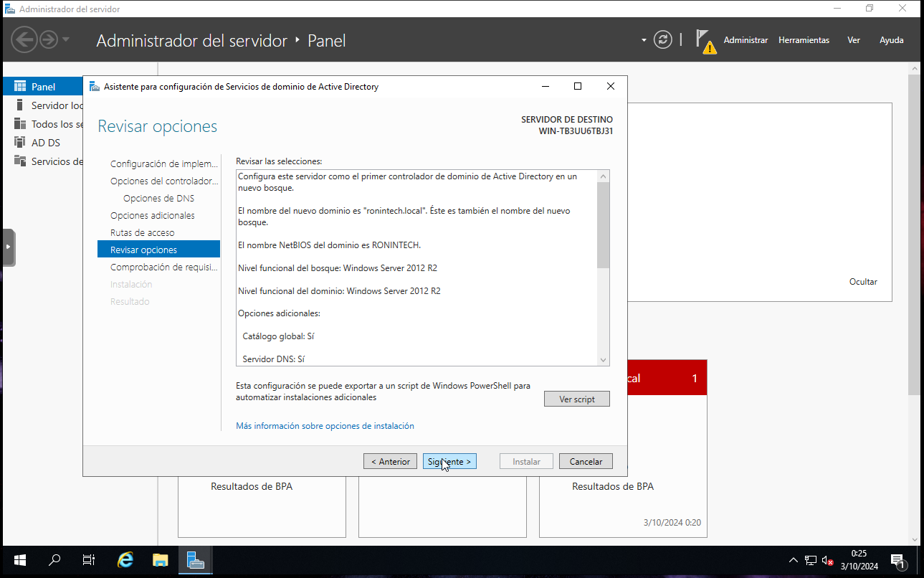Click the 3/10/2024 0:20 timestamp in the tile

(672, 523)
